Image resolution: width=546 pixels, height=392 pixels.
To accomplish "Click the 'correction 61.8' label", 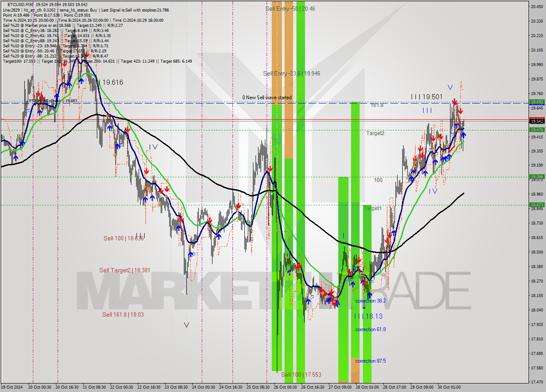I will click(371, 329).
